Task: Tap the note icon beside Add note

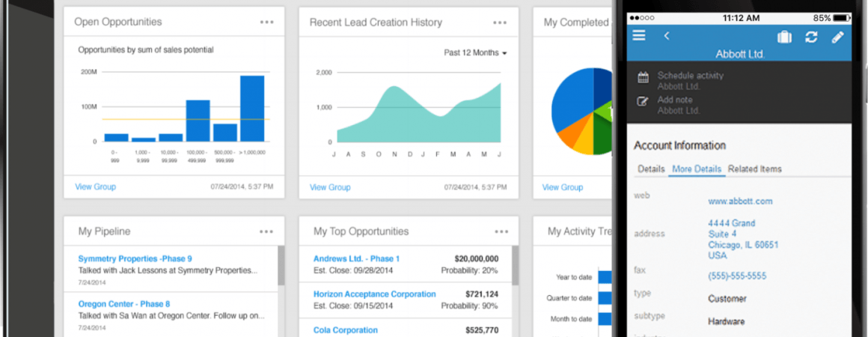Action: pyautogui.click(x=643, y=101)
